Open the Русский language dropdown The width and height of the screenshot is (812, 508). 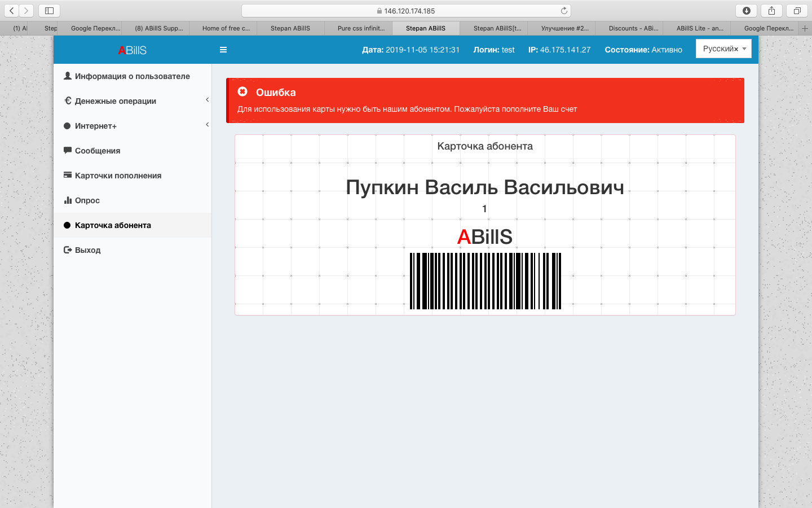[723, 49]
